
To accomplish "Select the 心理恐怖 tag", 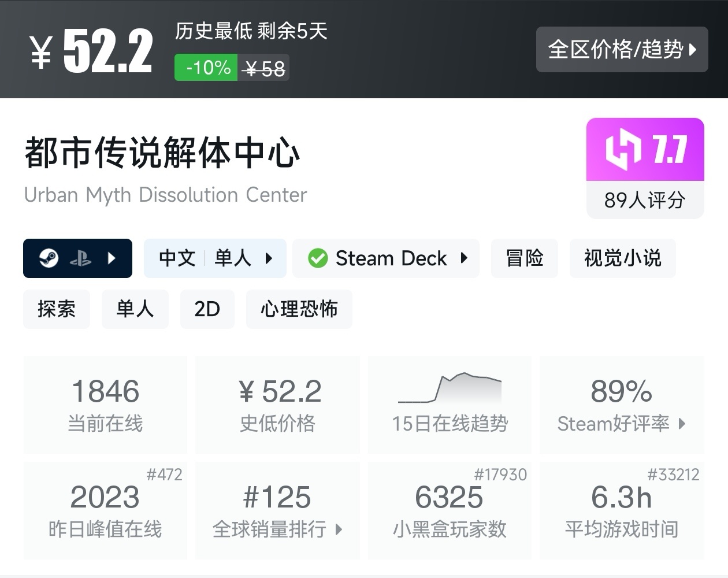I will pos(299,309).
